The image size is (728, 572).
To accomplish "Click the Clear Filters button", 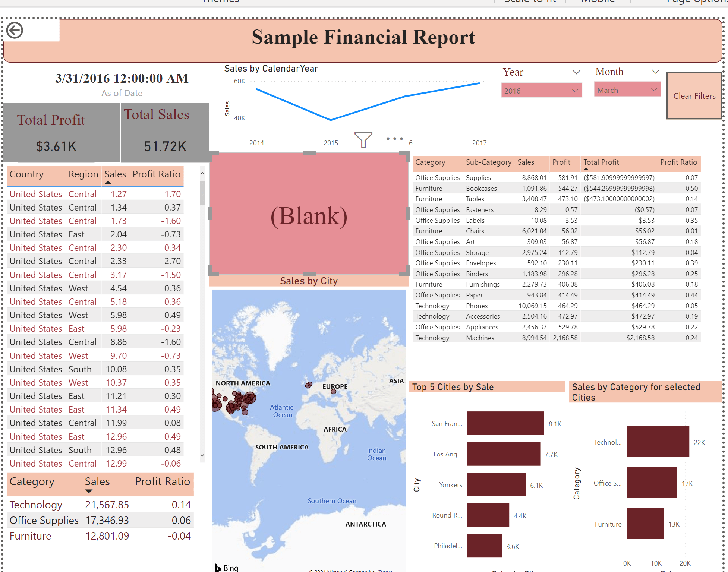I will (x=694, y=96).
